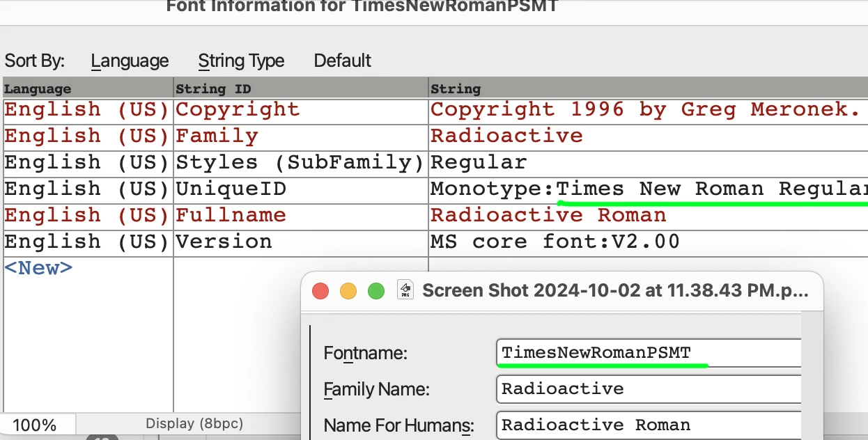Click the Name For Humans input field
Screen dimensions: 868x440
[x=649, y=425]
